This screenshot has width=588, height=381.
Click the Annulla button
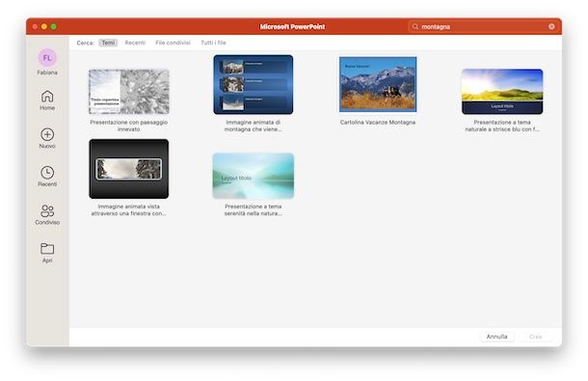click(496, 337)
